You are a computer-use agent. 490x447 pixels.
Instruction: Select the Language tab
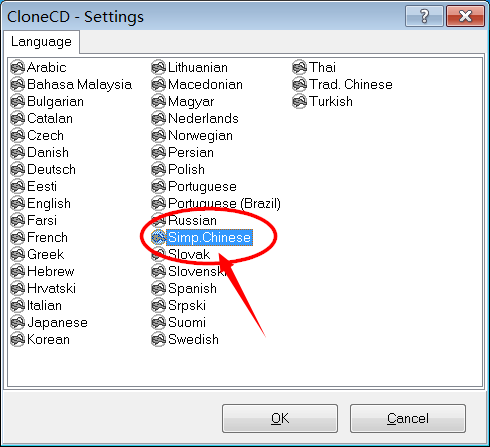41,42
